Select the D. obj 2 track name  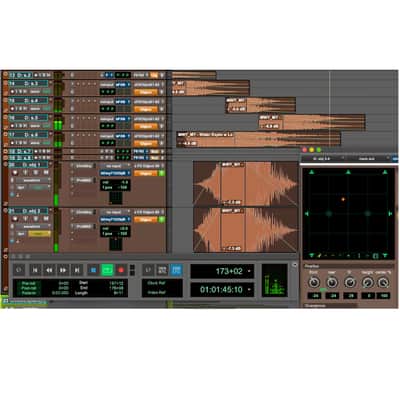coord(29,211)
